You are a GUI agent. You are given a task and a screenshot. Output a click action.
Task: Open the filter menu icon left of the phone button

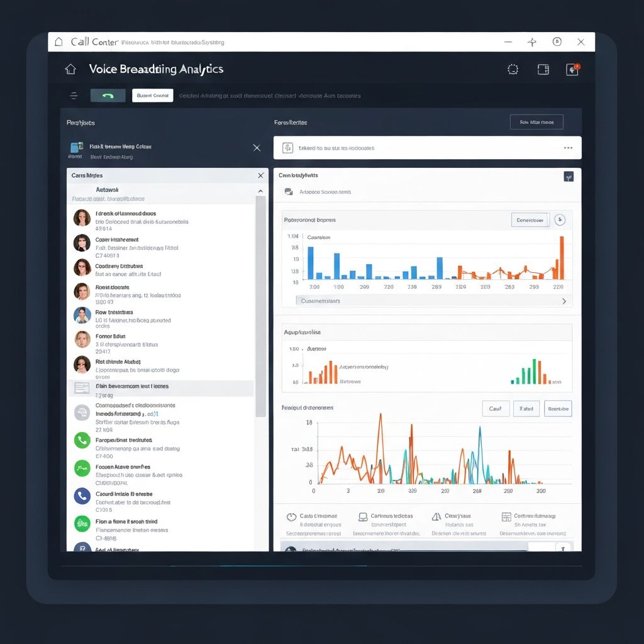tap(74, 95)
